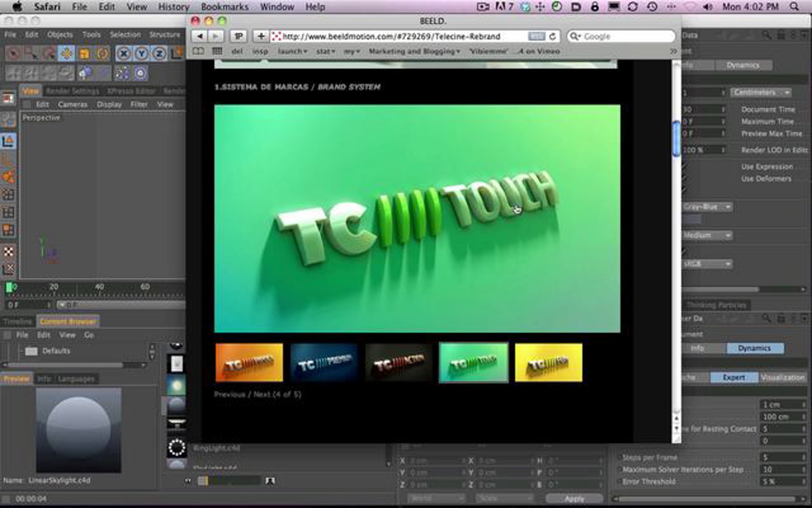Open the Cinema 4D Objects menu
The width and height of the screenshot is (812, 508).
coord(60,35)
